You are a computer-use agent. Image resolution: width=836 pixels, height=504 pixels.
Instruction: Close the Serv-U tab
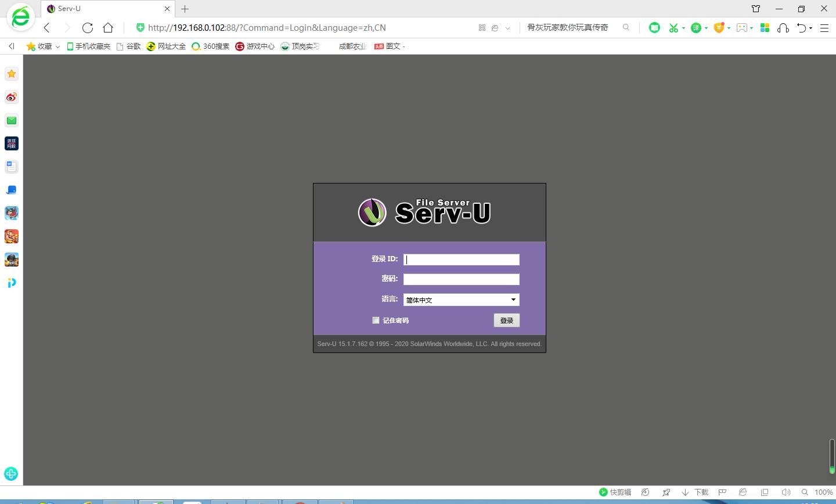tap(168, 9)
